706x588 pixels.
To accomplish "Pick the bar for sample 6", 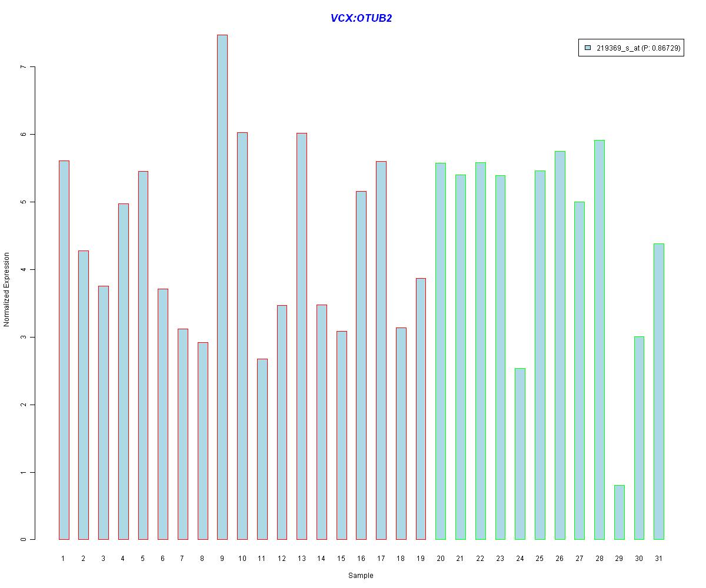I will pyautogui.click(x=163, y=414).
